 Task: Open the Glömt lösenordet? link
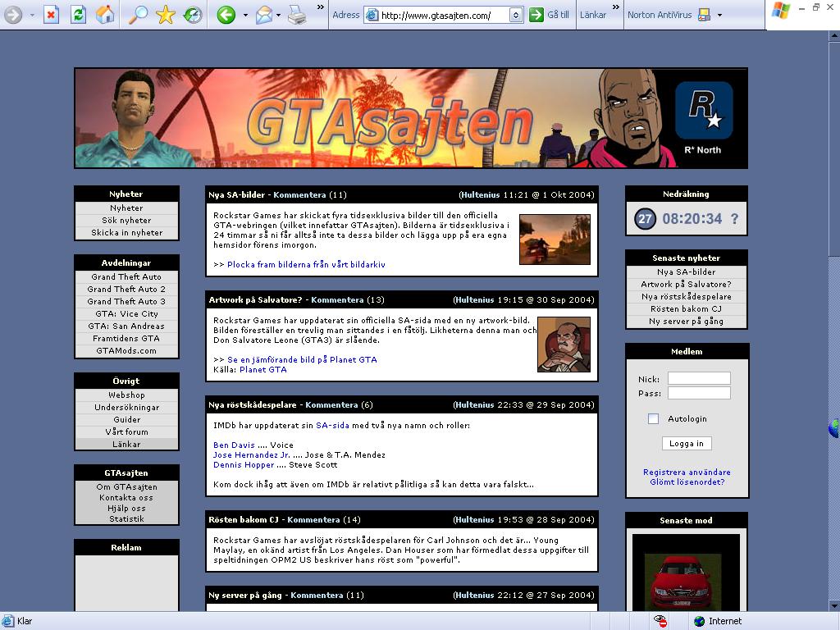[687, 482]
